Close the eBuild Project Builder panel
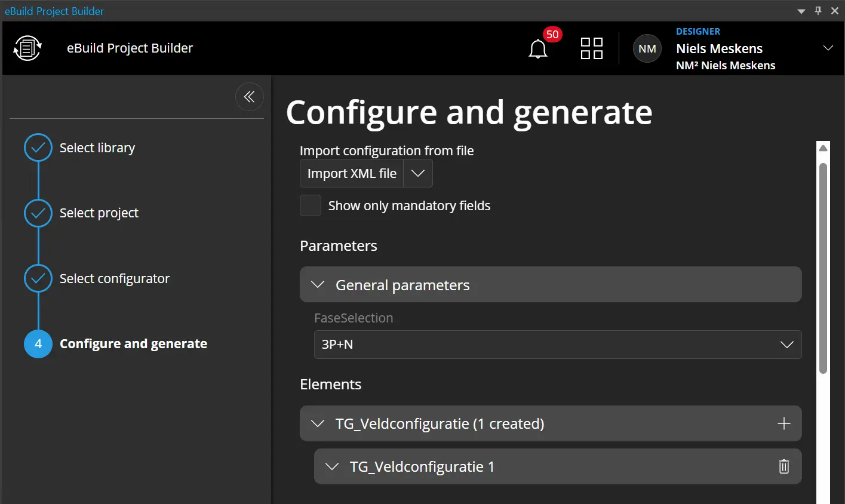This screenshot has height=504, width=845. coord(835,11)
